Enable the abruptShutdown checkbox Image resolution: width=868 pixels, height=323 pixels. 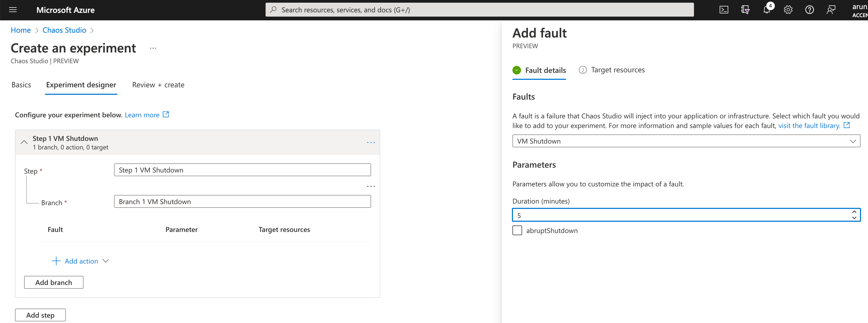click(517, 231)
